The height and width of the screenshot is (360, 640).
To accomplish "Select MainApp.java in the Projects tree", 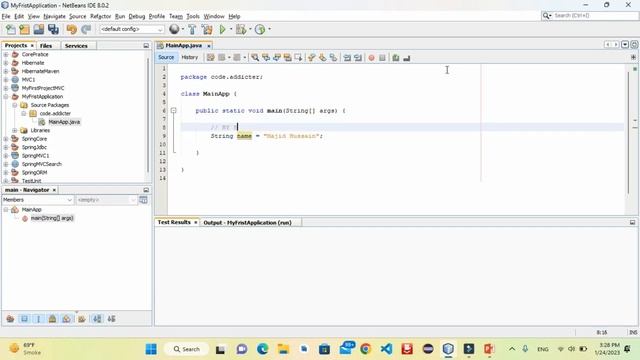I will point(64,122).
